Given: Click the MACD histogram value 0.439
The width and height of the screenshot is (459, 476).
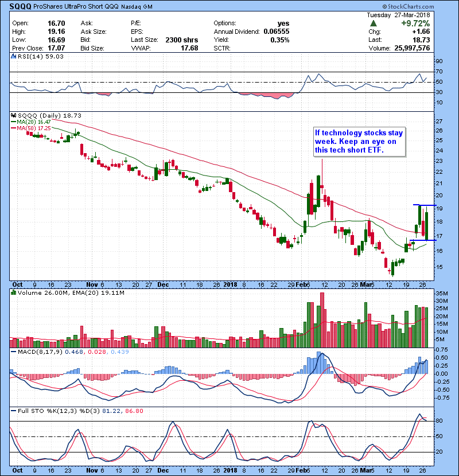Looking at the screenshot, I should [120, 352].
